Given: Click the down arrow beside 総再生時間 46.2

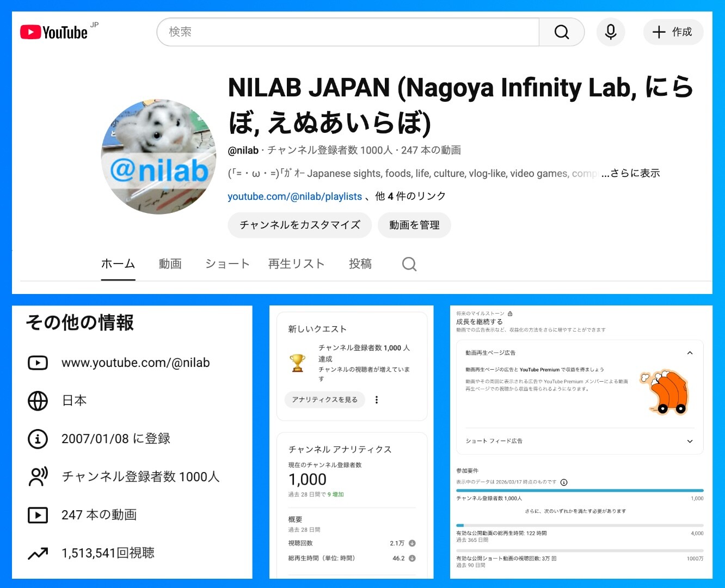Looking at the screenshot, I should point(412,558).
